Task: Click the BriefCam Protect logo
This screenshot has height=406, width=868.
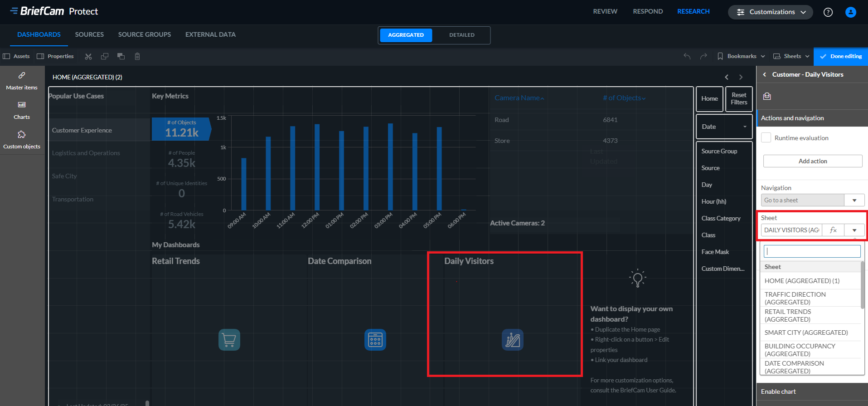Action: tap(54, 11)
